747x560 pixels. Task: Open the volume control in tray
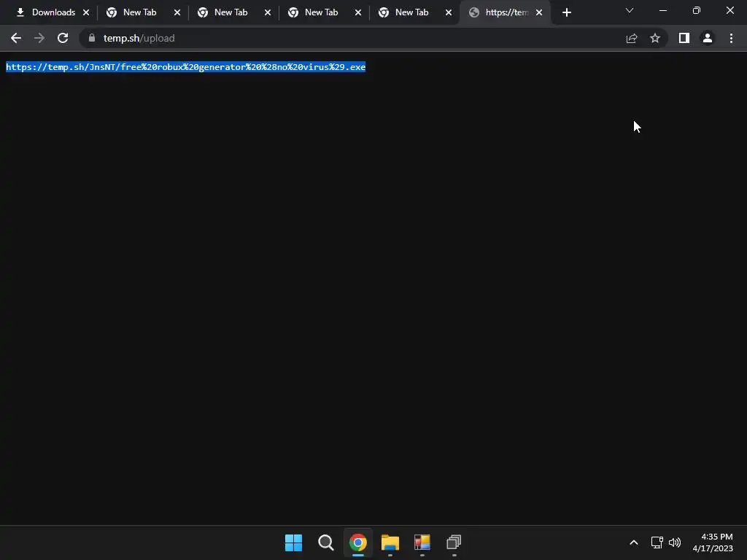675,542
